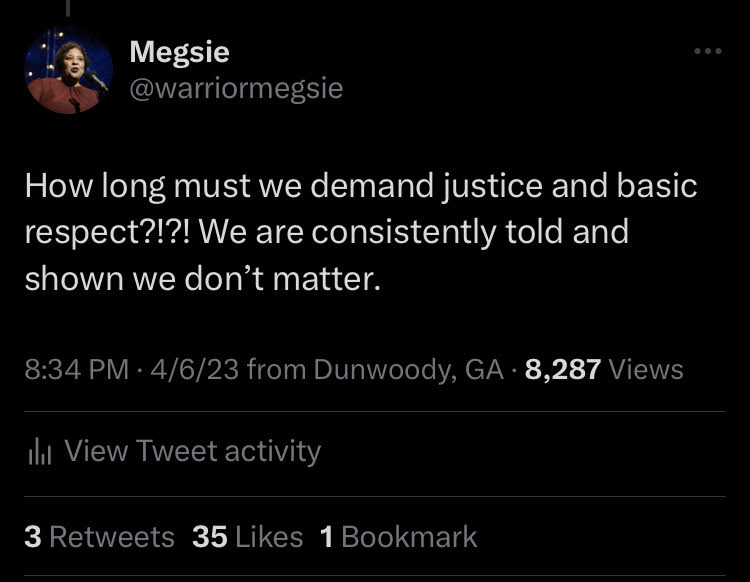This screenshot has height=582, width=750.
Task: Select the Dunwoody, GA location
Action: pos(407,370)
